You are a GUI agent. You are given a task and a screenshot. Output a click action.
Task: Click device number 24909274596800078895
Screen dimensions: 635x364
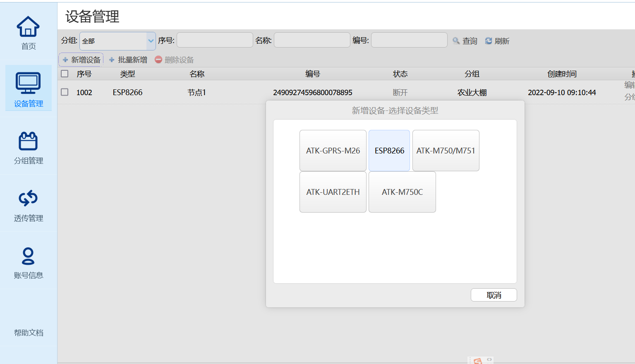tap(313, 92)
